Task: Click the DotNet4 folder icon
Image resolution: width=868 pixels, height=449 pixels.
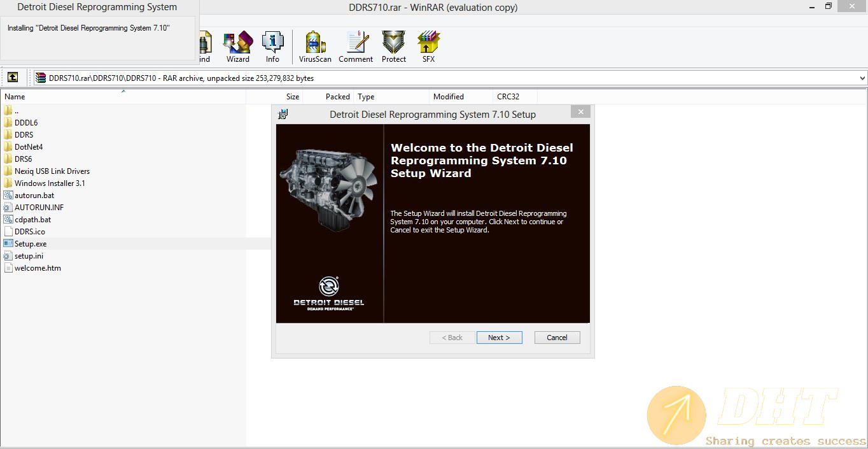Action: pyautogui.click(x=8, y=146)
